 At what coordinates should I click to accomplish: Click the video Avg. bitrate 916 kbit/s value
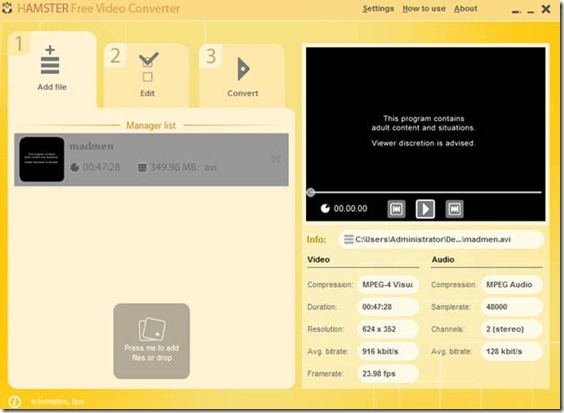pyautogui.click(x=388, y=351)
